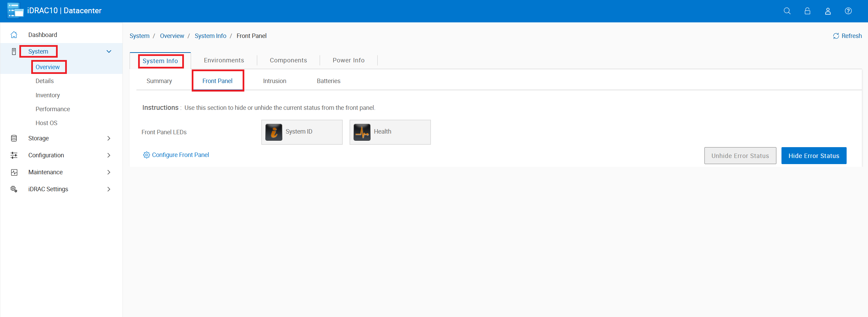Image resolution: width=868 pixels, height=317 pixels.
Task: Select the Summary sub-tab
Action: tap(159, 81)
